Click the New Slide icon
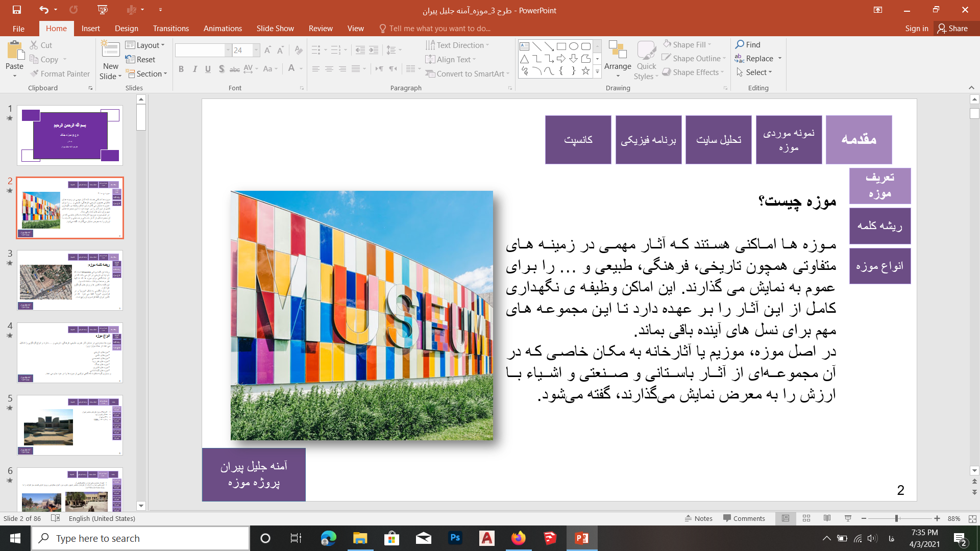The height and width of the screenshot is (551, 980). click(110, 50)
